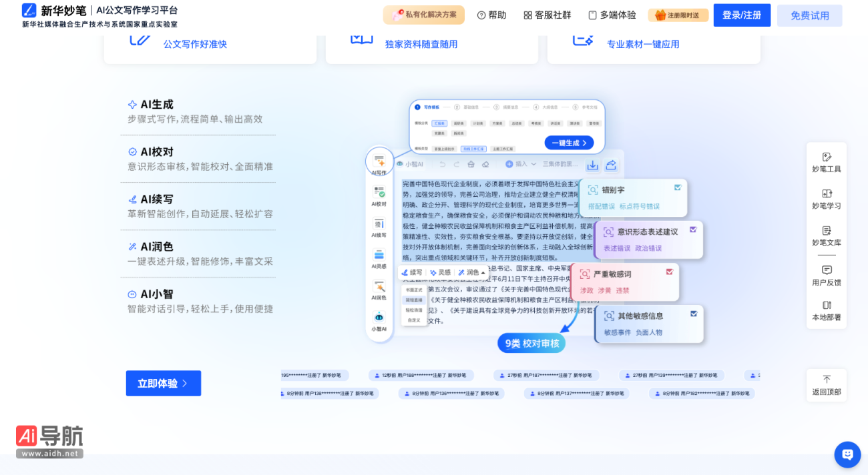Expand the 润色 dropdown in floating toolbar
This screenshot has height=475, width=868.
pyautogui.click(x=473, y=272)
